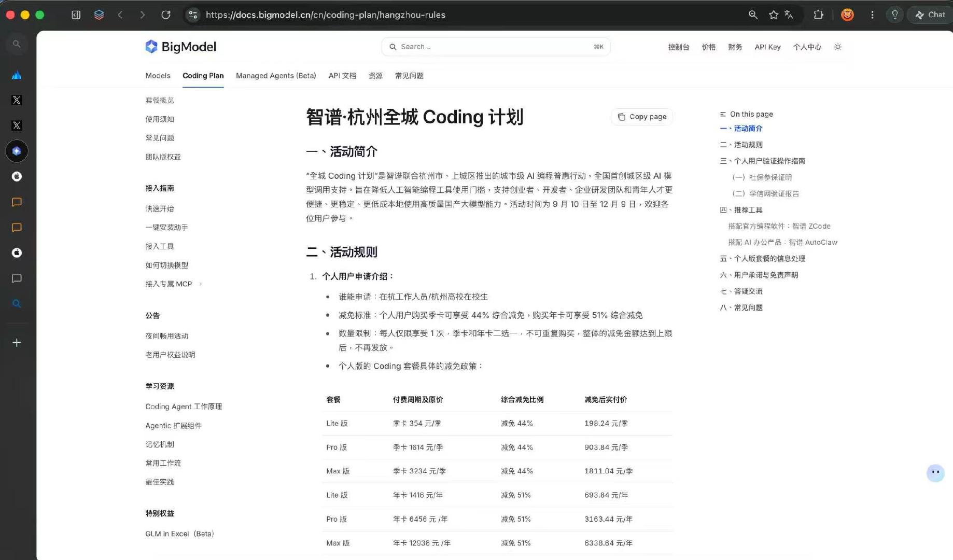The image size is (953, 560).
Task: Open 使用须知 in the left sidebar
Action: click(160, 119)
